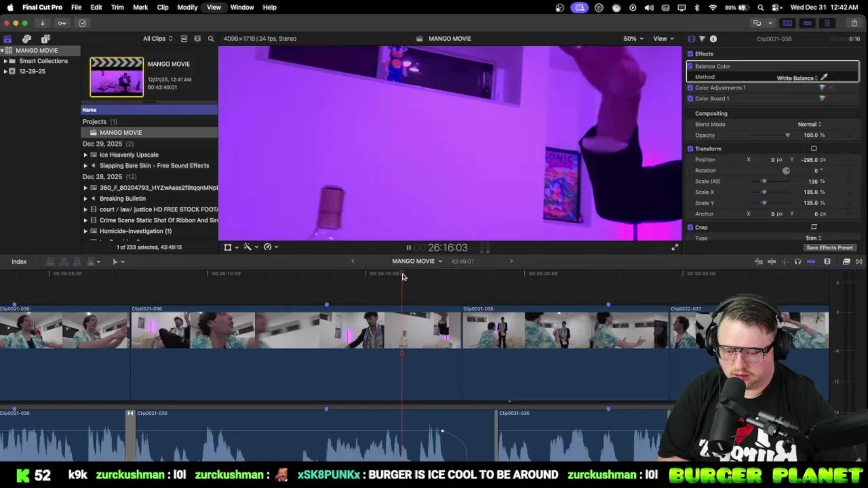Open the Video Inspector filmstrip icon

(691, 39)
